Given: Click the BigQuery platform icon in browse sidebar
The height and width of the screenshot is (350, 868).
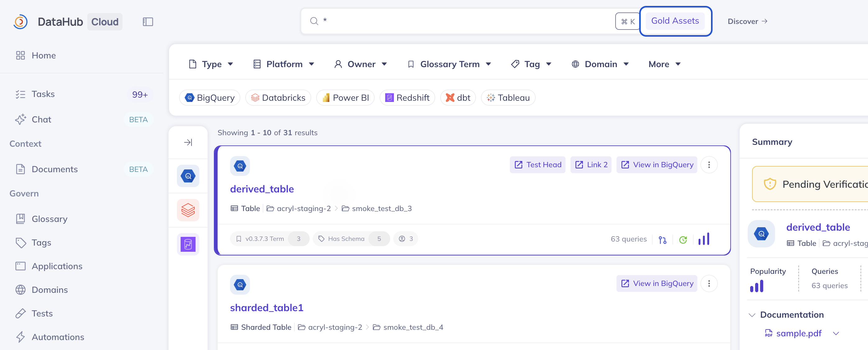Looking at the screenshot, I should pyautogui.click(x=188, y=176).
